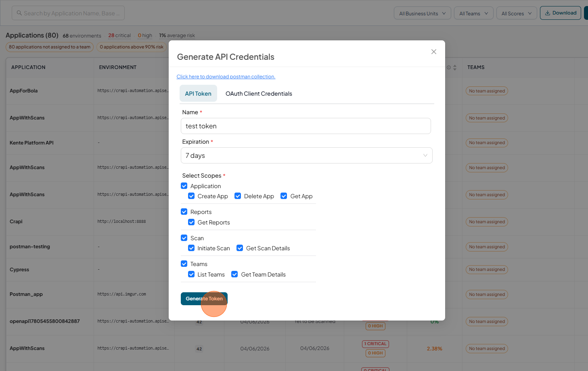Image resolution: width=588 pixels, height=371 pixels.
Task: Click the download icon in Download button
Action: click(x=548, y=13)
